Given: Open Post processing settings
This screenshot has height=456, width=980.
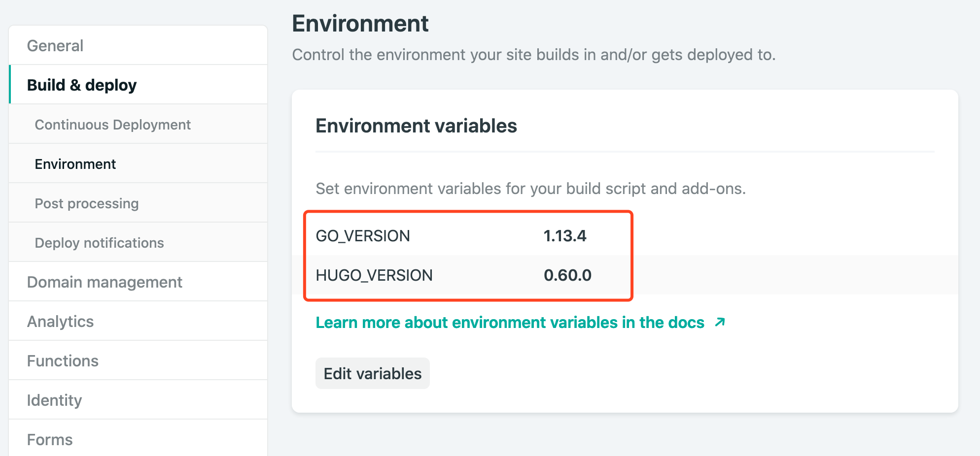Looking at the screenshot, I should pos(86,203).
